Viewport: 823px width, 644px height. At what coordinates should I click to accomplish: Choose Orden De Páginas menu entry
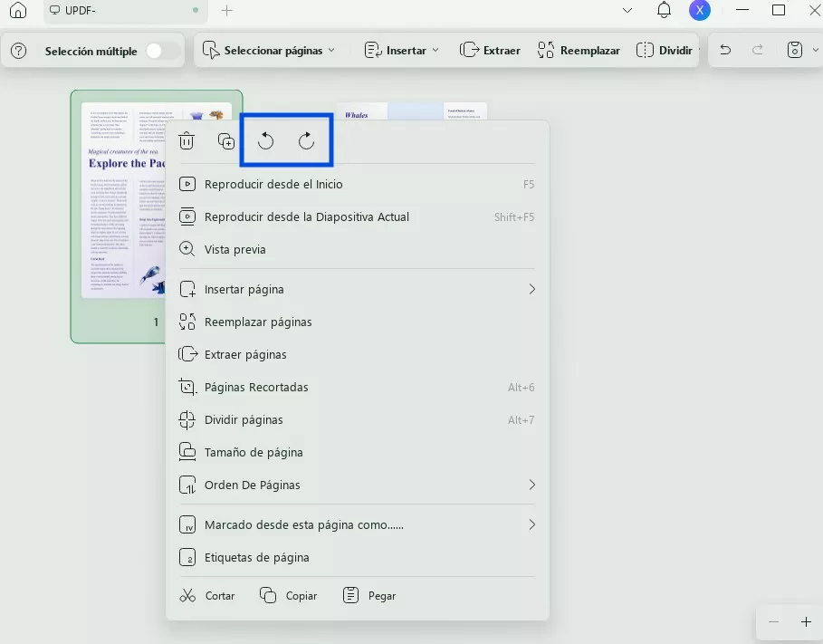357,485
